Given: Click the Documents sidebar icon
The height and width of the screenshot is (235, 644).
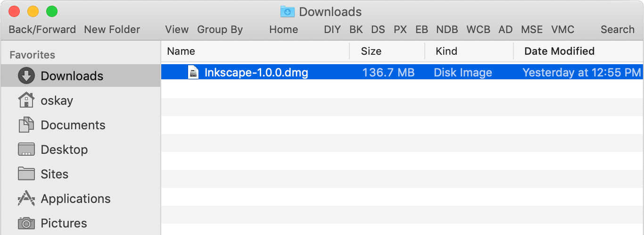Looking at the screenshot, I should pyautogui.click(x=26, y=125).
